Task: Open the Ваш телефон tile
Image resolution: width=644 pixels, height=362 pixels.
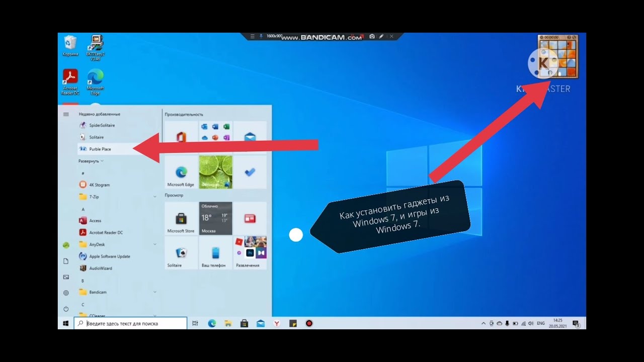Action: tap(215, 253)
